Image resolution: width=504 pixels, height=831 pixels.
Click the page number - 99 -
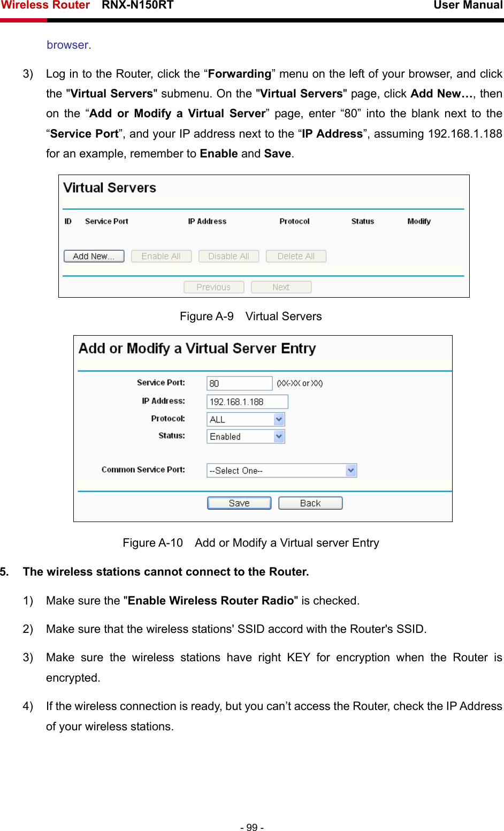coord(252,827)
